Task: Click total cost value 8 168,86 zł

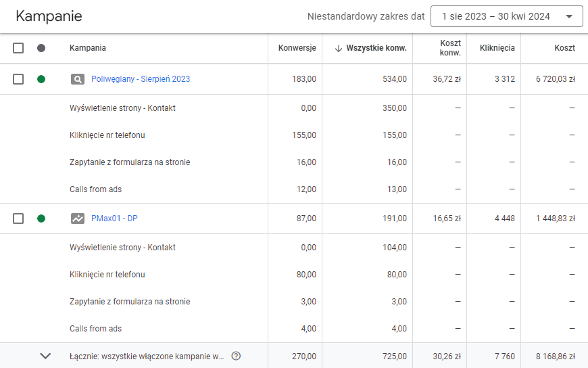Action: coord(555,356)
